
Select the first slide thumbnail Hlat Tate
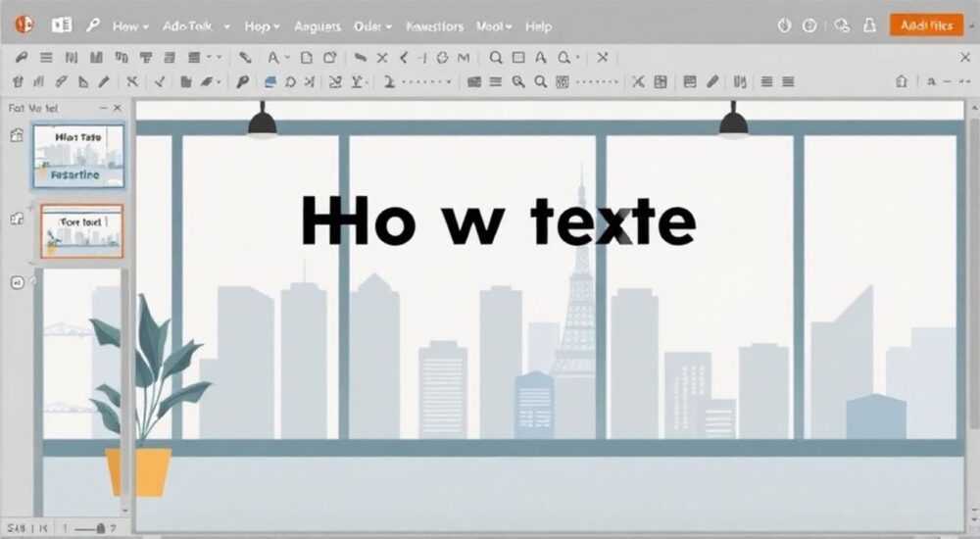[x=78, y=156]
